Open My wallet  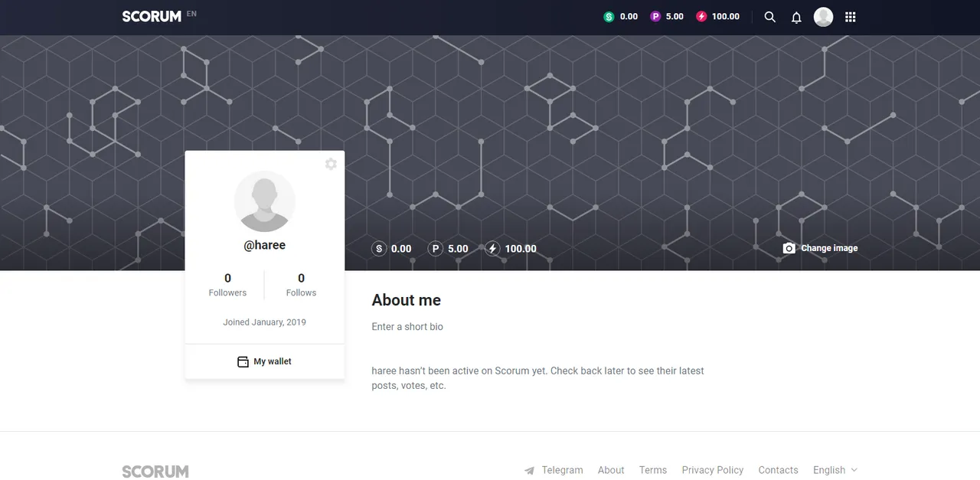click(x=264, y=361)
